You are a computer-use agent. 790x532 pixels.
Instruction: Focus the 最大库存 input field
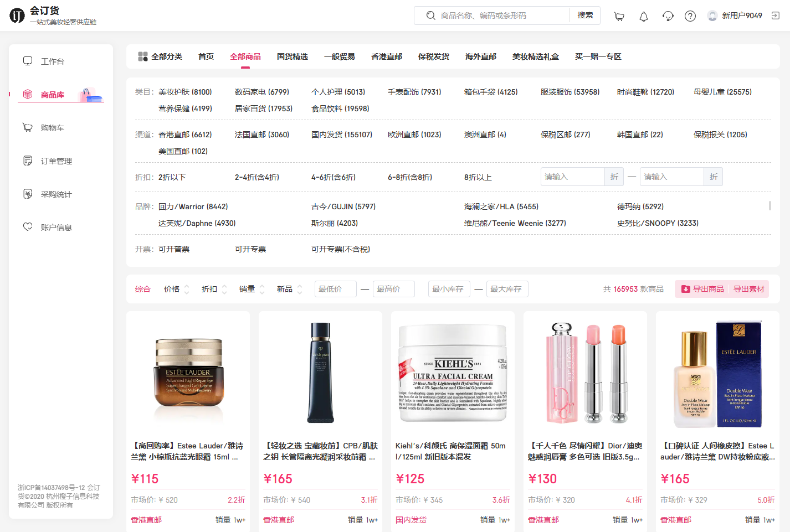[507, 289]
